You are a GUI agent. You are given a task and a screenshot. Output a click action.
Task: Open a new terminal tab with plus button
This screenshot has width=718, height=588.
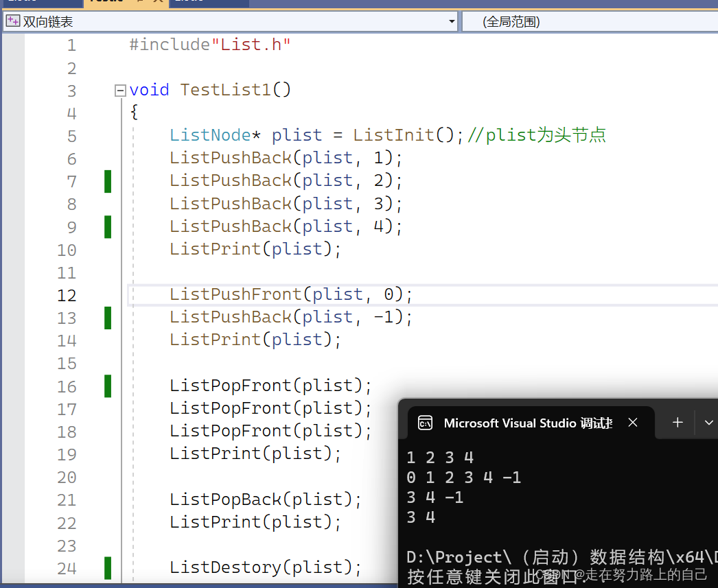(678, 423)
